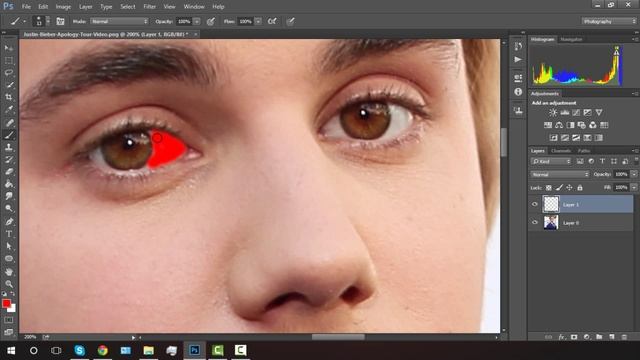Toggle lock all padlock icon
The image size is (640, 360).
580,187
